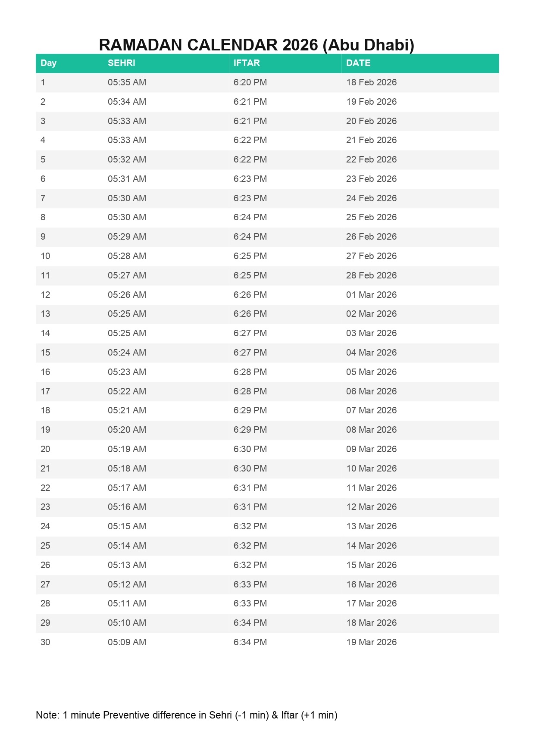Select the 6:20 PM Iftar time
The image size is (535, 756).
tap(250, 82)
